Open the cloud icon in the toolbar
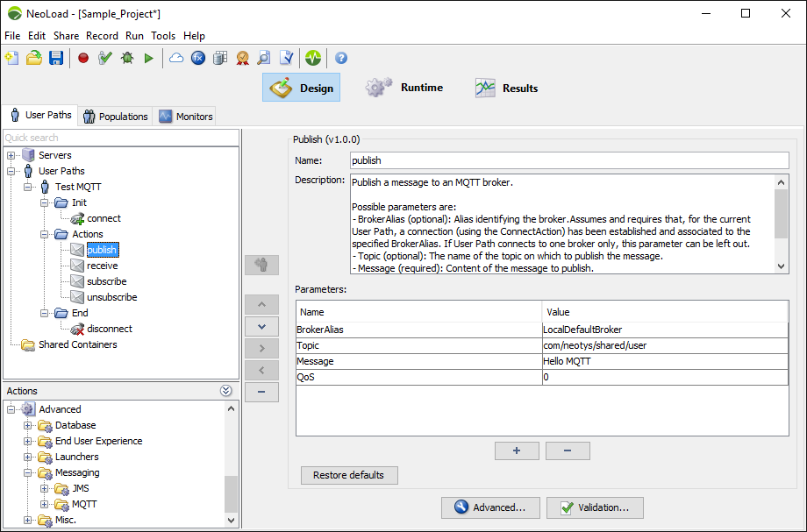The height and width of the screenshot is (532, 807). click(176, 59)
